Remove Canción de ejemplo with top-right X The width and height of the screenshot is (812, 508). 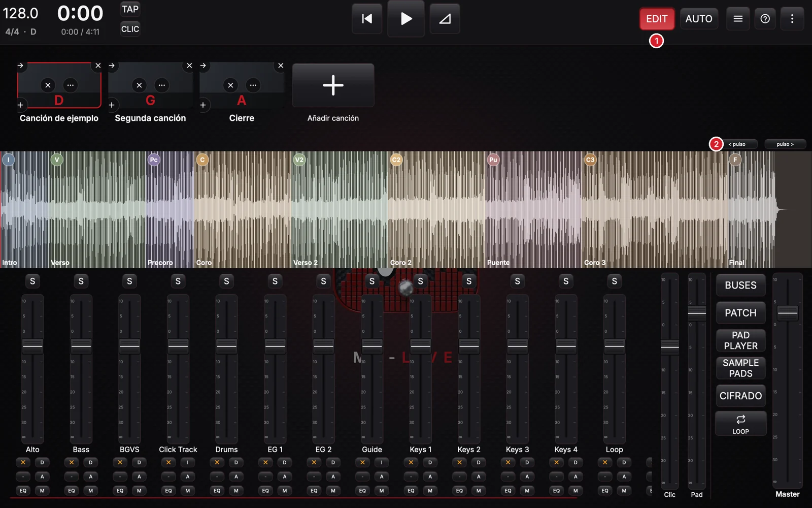pyautogui.click(x=98, y=66)
